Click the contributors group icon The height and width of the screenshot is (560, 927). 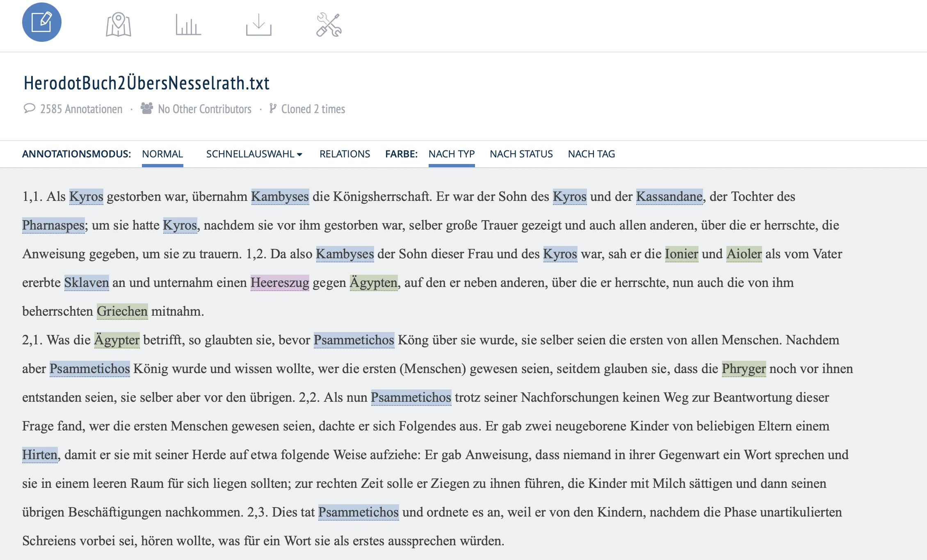[146, 108]
